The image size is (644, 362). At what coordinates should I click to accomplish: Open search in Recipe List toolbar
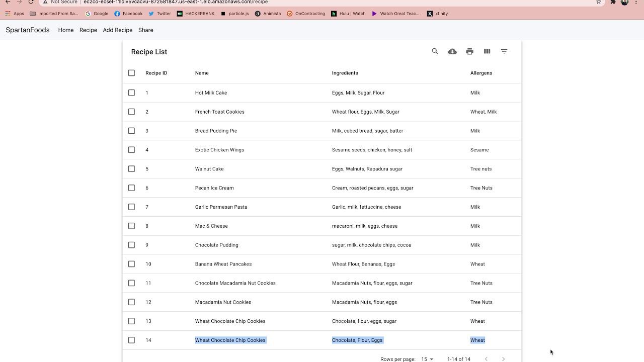pos(435,51)
